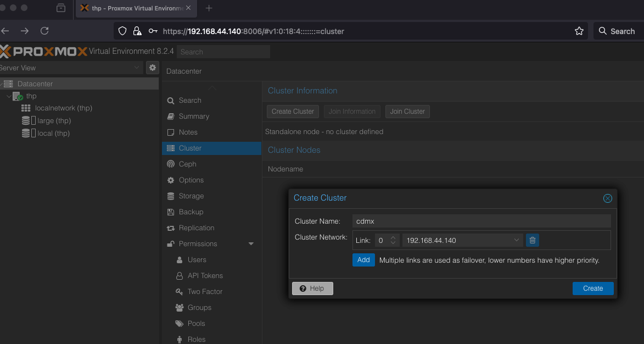Click the Join Cluster button
The image size is (644, 344).
tap(407, 112)
